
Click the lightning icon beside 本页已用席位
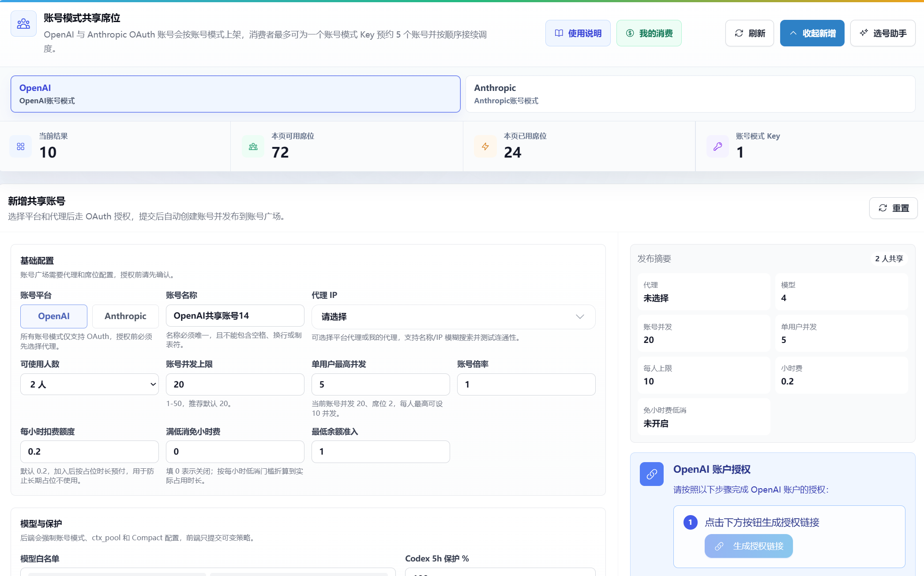pyautogui.click(x=485, y=147)
